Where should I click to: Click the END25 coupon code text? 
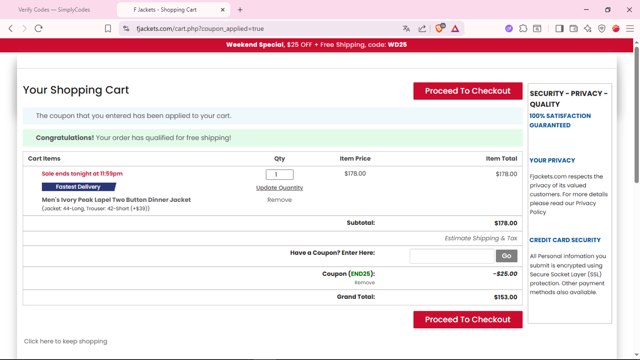coord(361,274)
